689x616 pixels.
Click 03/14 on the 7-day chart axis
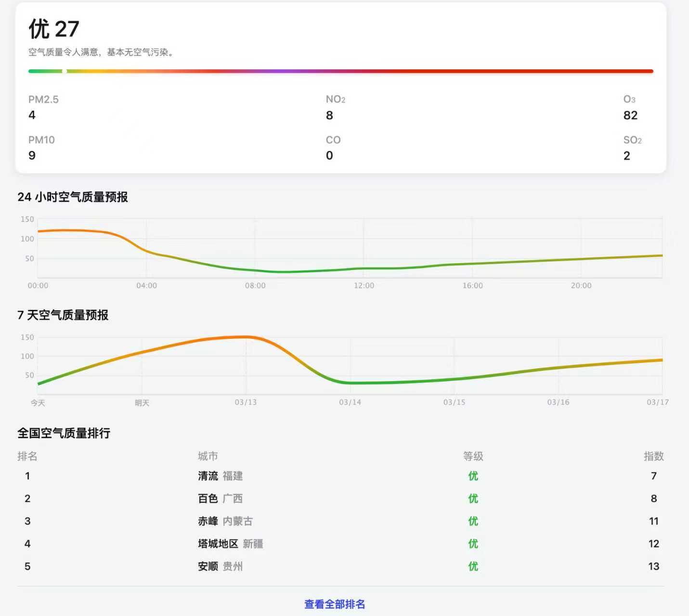(350, 402)
